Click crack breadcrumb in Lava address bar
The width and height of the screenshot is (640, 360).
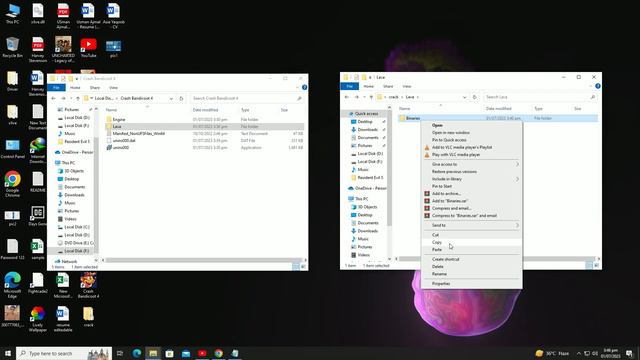[393, 97]
